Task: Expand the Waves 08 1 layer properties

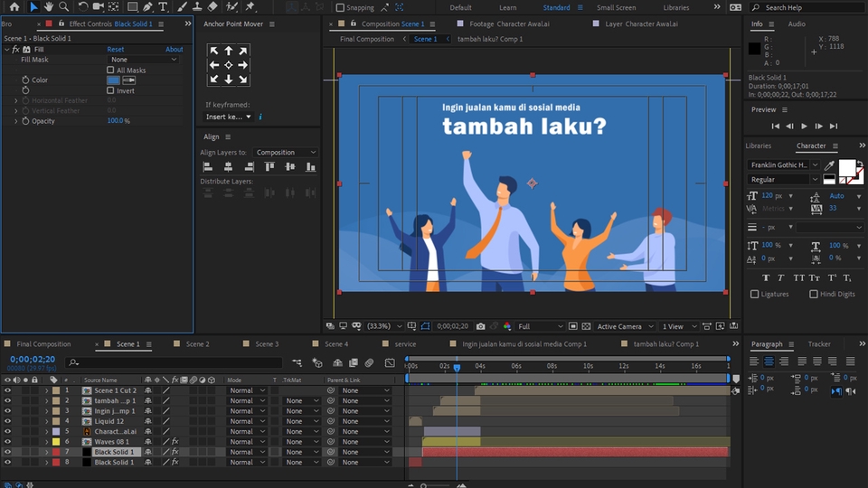Action: point(46,442)
